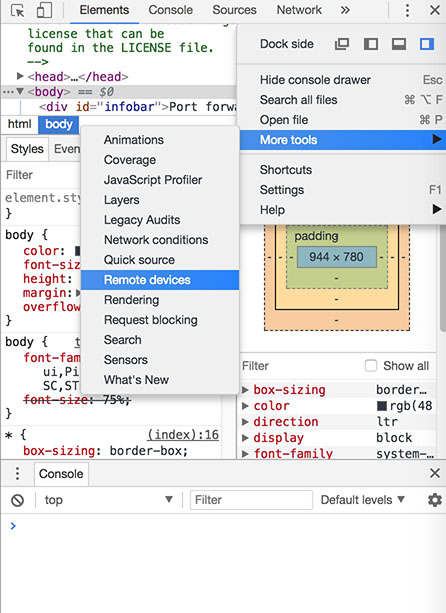Focus the computed styles Filter field
This screenshot has width=446, height=613.
click(x=300, y=366)
